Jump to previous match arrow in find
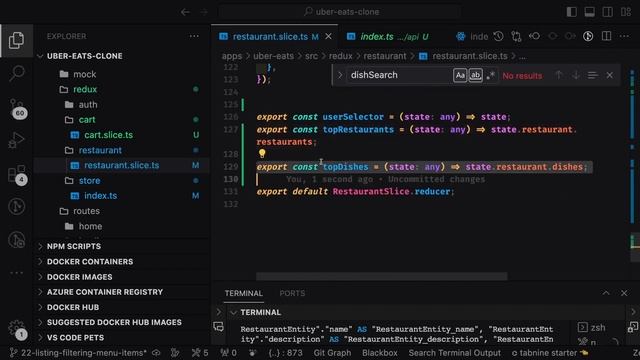 click(x=559, y=75)
